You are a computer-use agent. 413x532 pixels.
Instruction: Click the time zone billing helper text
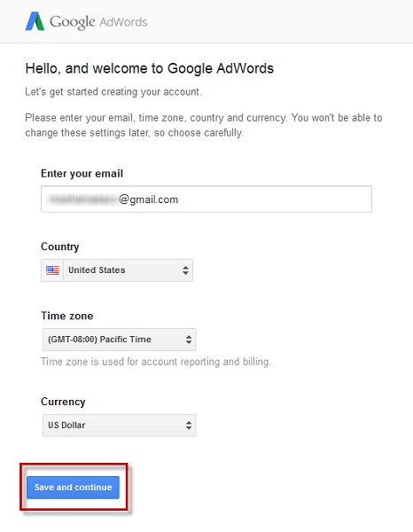coord(156,362)
